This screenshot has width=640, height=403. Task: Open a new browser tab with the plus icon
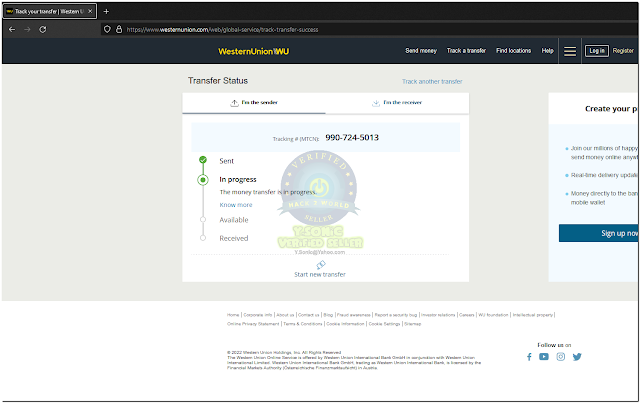(106, 11)
